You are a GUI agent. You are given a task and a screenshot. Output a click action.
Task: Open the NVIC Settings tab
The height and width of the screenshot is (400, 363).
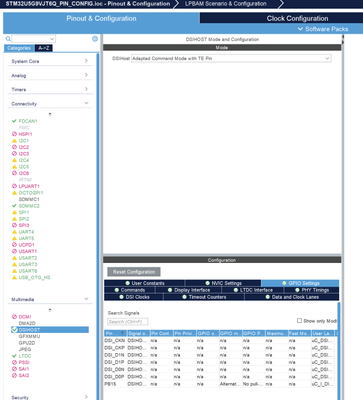[x=223, y=283]
